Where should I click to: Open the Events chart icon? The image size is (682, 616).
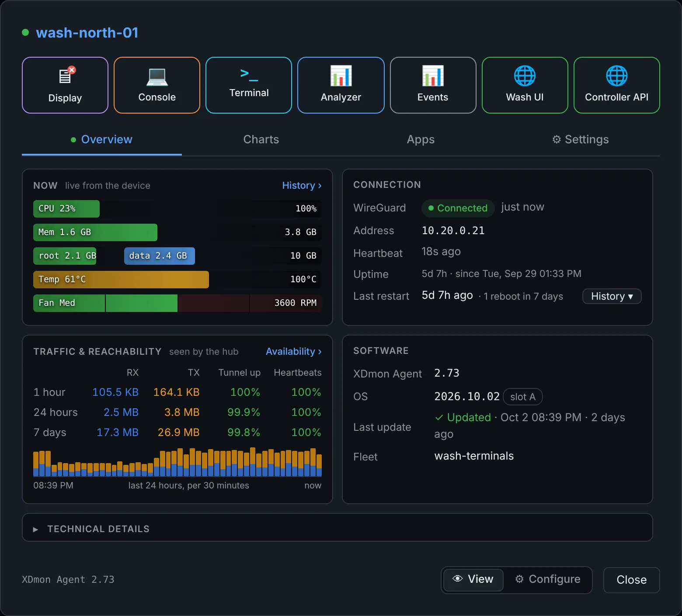pyautogui.click(x=433, y=76)
